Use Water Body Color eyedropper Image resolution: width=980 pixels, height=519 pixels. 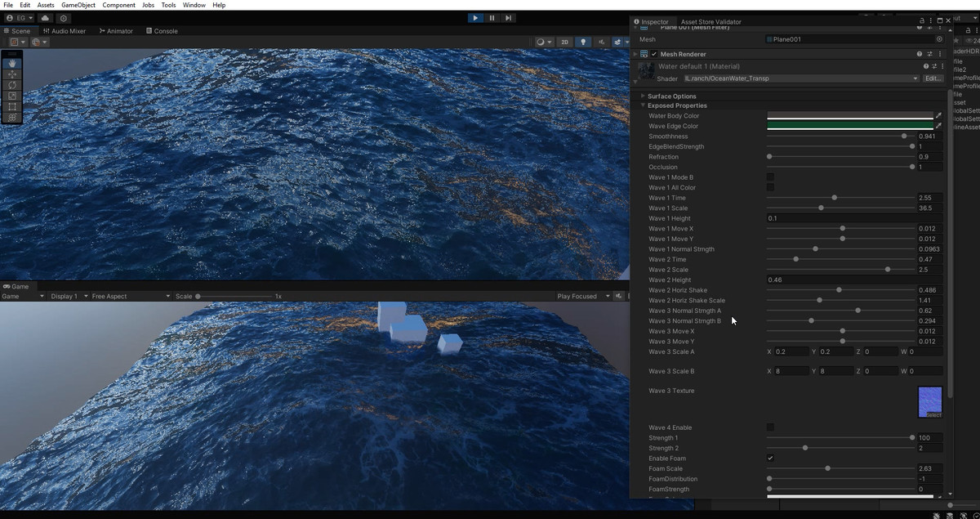(x=938, y=116)
